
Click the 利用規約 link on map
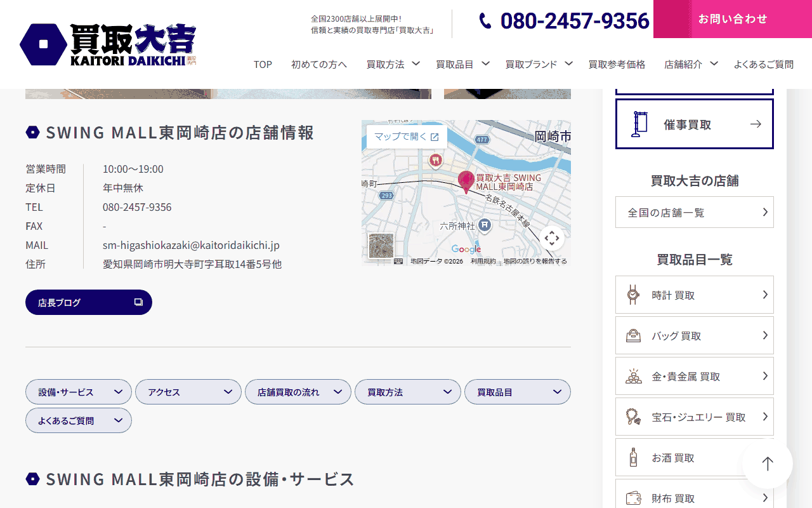click(x=483, y=261)
